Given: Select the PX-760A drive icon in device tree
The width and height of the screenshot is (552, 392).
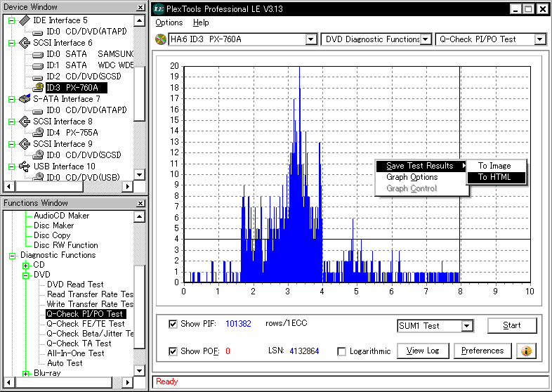Looking at the screenshot, I should tap(39, 88).
